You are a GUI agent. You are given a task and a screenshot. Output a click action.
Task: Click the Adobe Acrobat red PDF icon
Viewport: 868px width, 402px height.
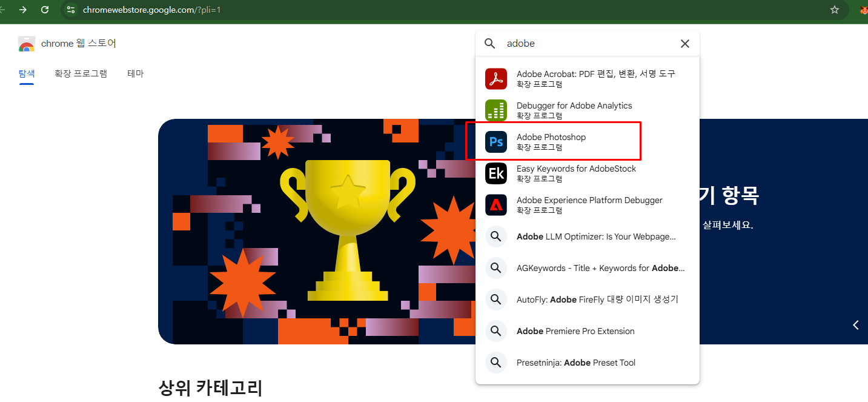pos(496,79)
